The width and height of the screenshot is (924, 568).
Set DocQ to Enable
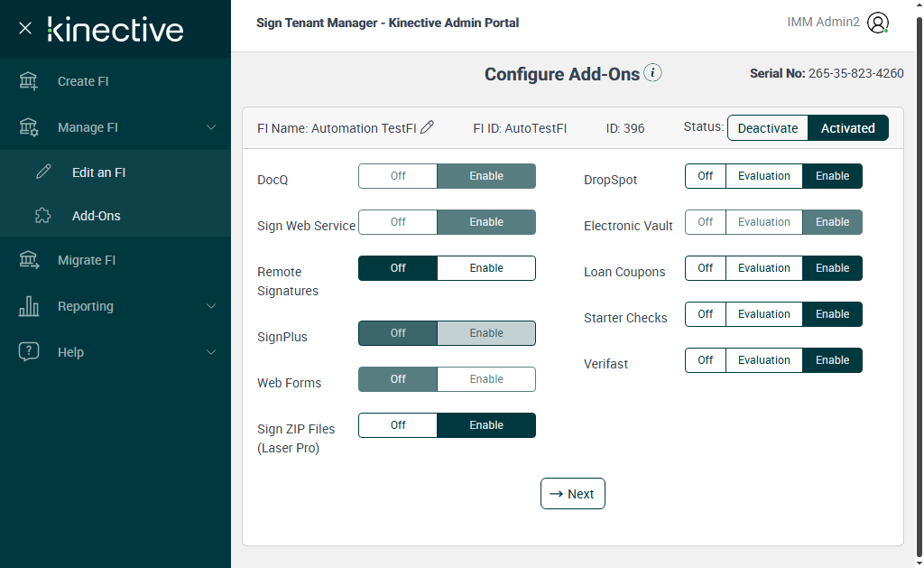tap(486, 176)
